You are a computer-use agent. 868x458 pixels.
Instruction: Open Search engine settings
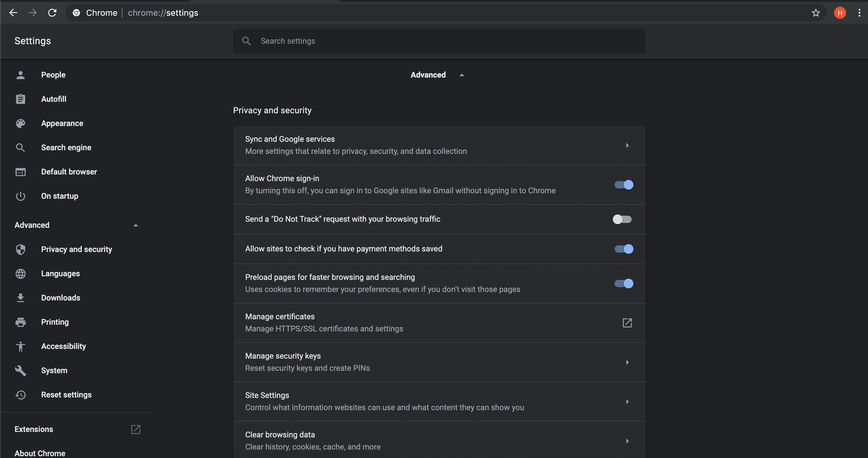click(x=66, y=148)
